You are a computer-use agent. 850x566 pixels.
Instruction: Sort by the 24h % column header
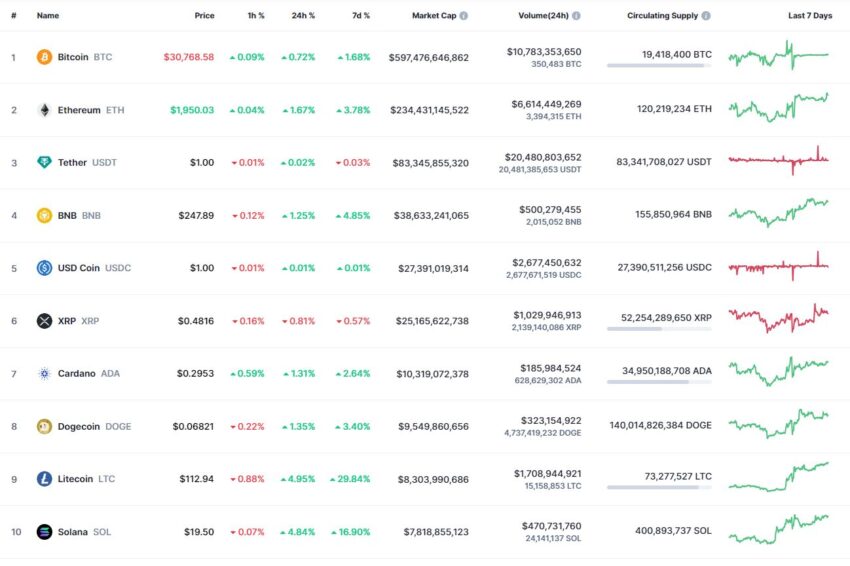coord(303,16)
